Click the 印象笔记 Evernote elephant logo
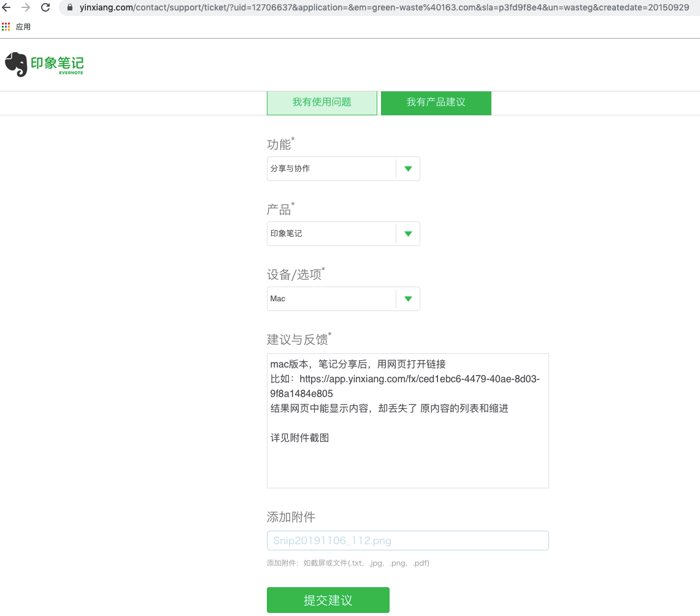 (44, 64)
